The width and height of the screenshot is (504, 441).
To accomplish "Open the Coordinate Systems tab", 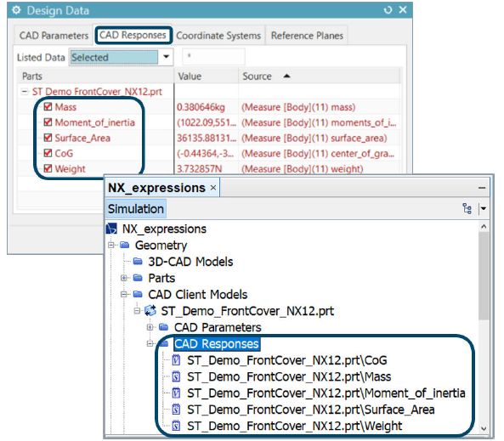I will point(218,36).
